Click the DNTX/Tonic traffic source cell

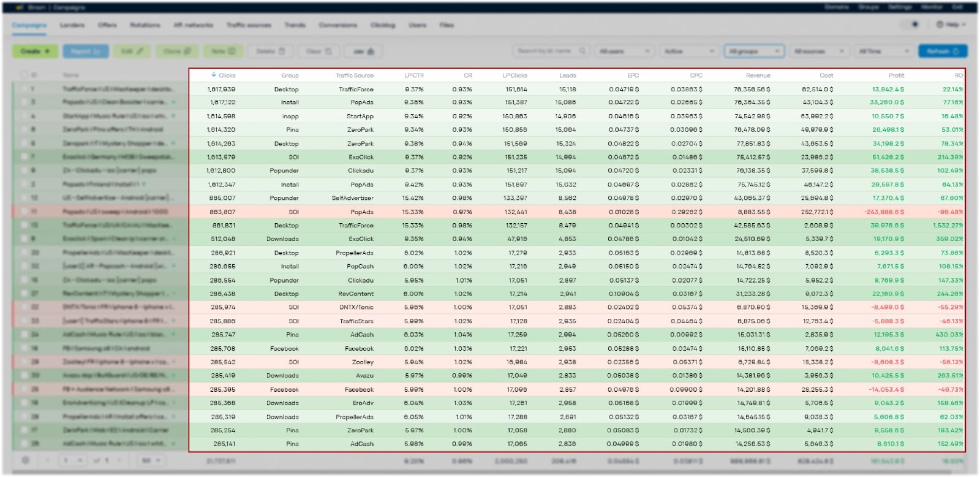tap(356, 307)
